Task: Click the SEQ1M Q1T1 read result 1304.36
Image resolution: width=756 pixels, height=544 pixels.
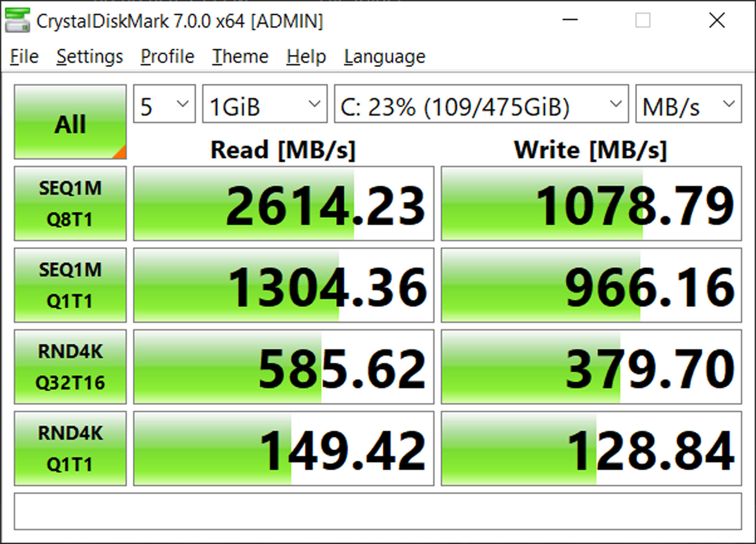Action: pyautogui.click(x=283, y=285)
